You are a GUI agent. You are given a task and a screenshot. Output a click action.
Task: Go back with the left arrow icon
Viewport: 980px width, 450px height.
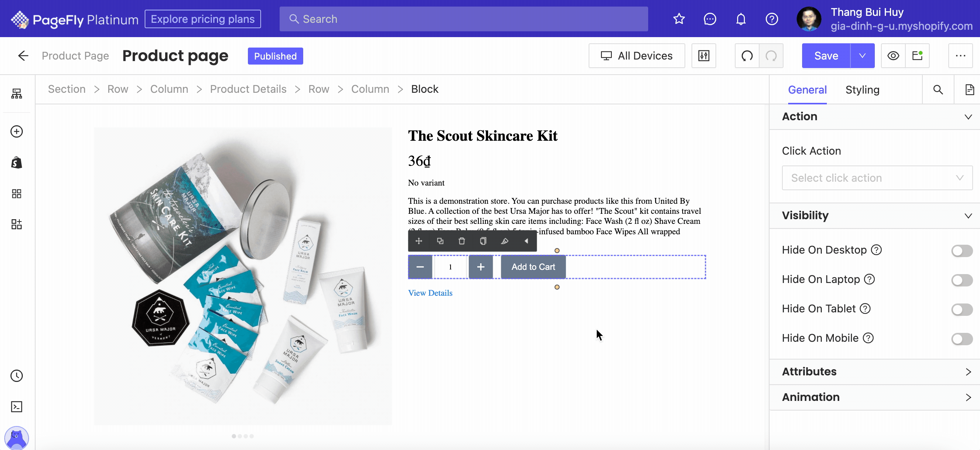(x=23, y=56)
